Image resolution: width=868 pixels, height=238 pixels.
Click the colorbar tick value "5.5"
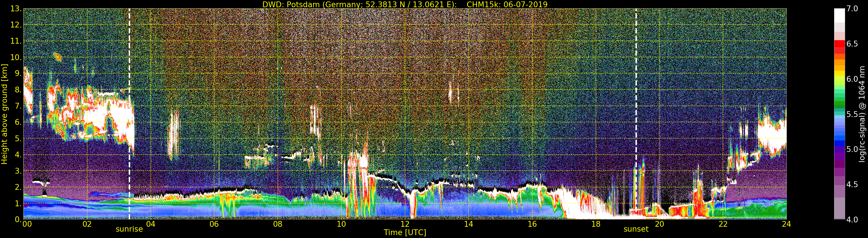pos(852,114)
